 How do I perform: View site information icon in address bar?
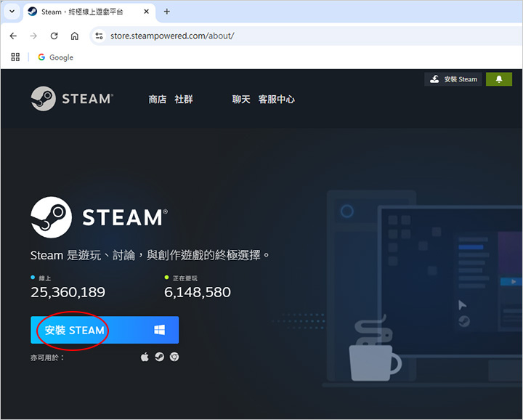coord(99,36)
